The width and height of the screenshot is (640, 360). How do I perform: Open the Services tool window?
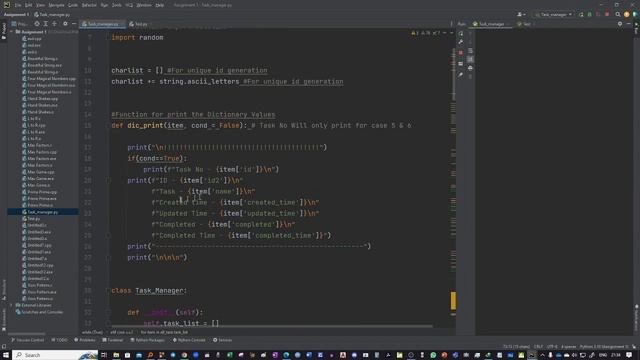(x=222, y=340)
